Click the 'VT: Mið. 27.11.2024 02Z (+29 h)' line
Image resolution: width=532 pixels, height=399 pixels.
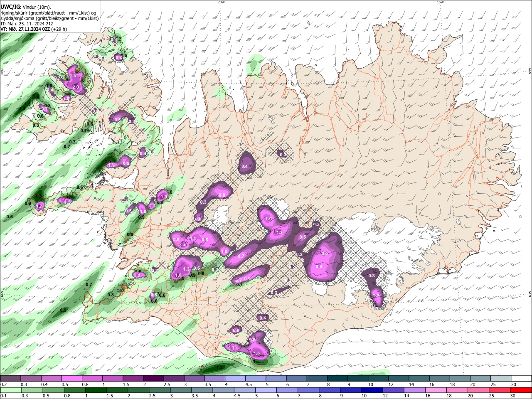[34, 29]
